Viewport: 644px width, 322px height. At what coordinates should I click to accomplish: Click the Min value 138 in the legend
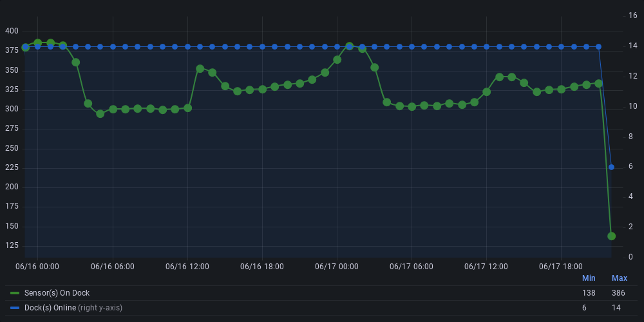589,293
